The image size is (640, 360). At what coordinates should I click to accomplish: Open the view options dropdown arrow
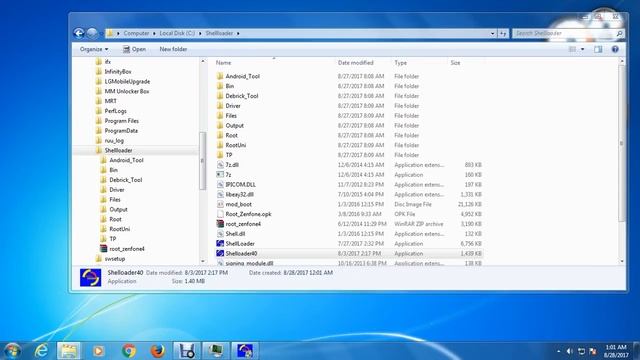(582, 49)
